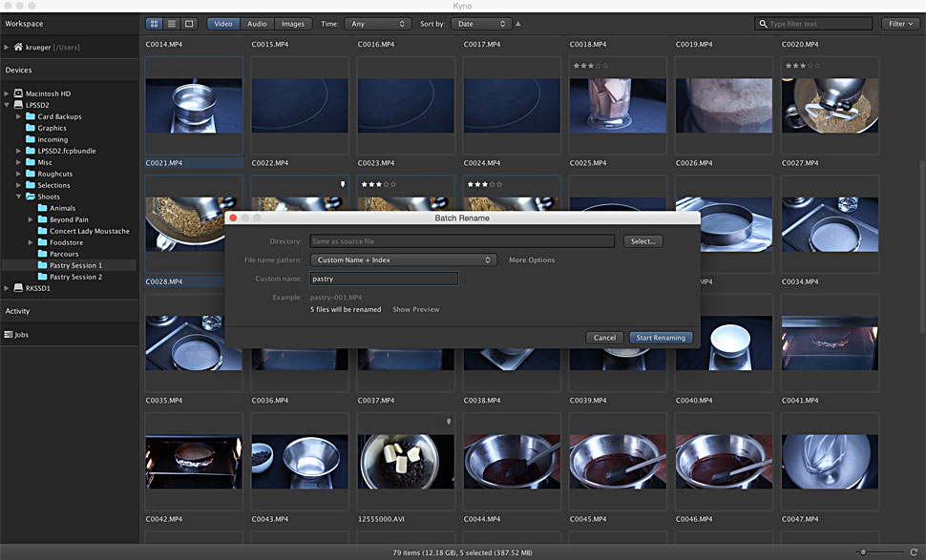Screen dimensions: 926x560
Task: Adjust the thumbnail size slider
Action: (863, 552)
